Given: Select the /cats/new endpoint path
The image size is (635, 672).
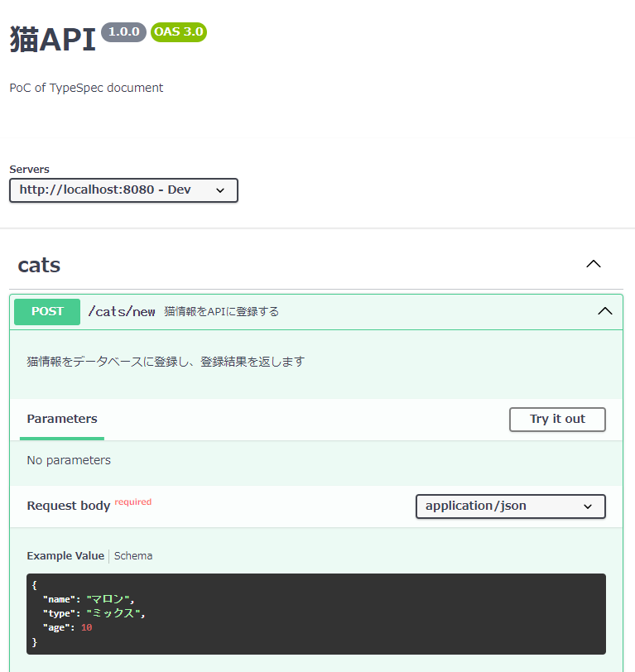Looking at the screenshot, I should (121, 312).
